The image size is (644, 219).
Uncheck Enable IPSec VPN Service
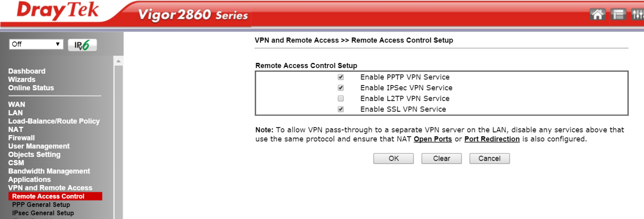tap(341, 88)
